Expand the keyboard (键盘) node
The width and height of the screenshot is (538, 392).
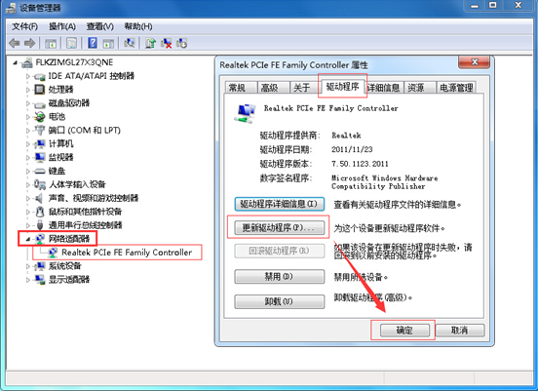(x=28, y=171)
